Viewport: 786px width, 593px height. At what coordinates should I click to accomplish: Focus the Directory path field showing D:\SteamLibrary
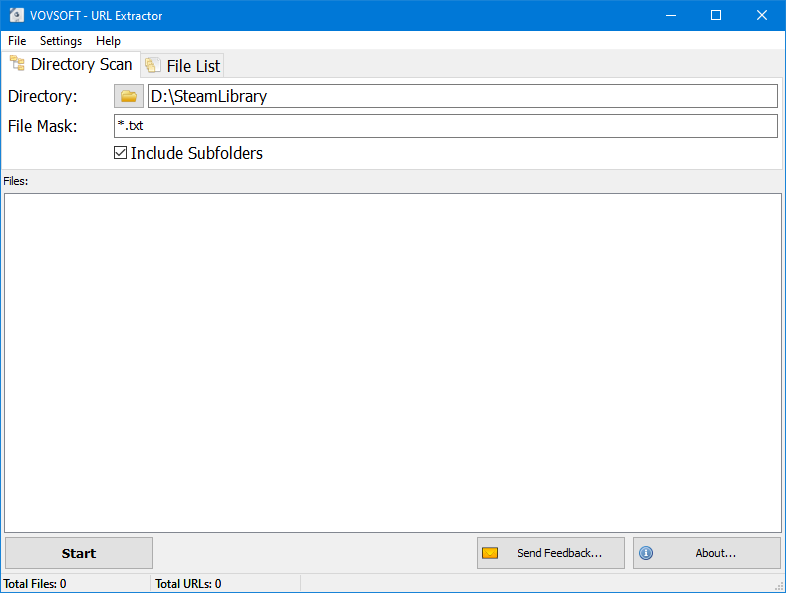coord(462,96)
